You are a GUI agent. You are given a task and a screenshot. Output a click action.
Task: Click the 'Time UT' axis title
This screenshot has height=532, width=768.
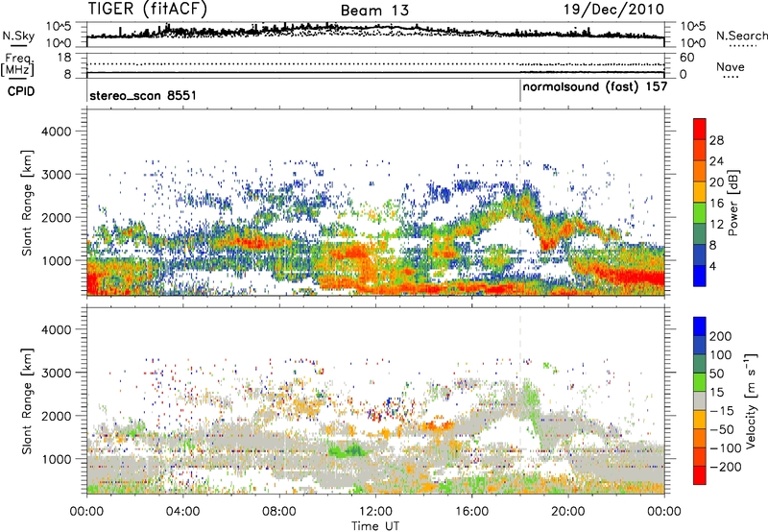pos(375,526)
